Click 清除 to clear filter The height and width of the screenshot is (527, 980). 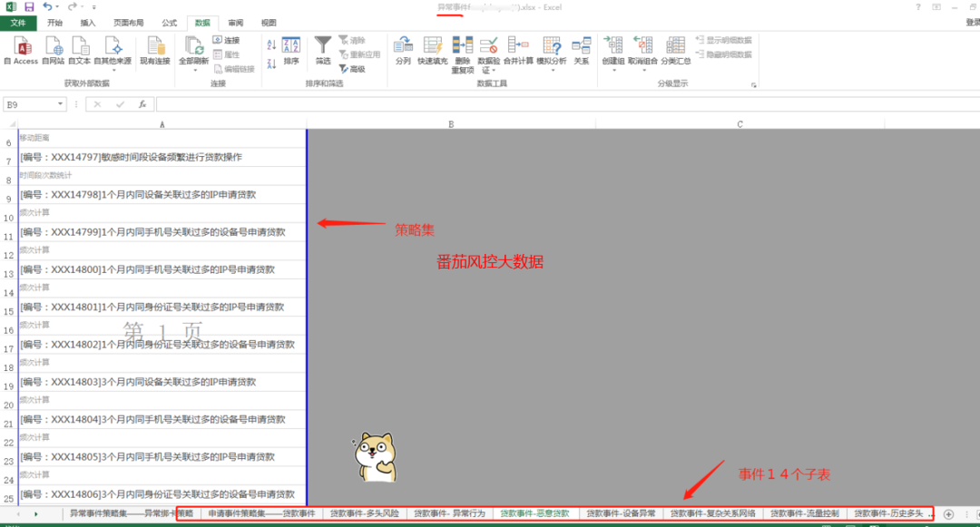(352, 40)
